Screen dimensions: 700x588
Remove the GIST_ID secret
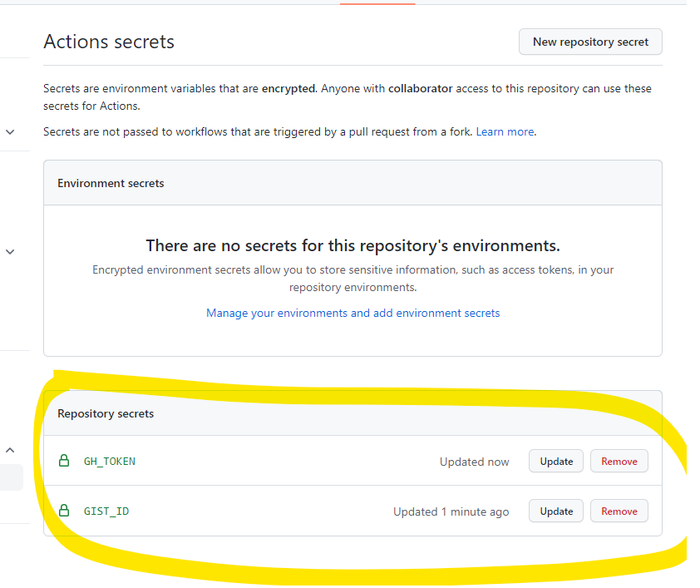pyautogui.click(x=619, y=511)
